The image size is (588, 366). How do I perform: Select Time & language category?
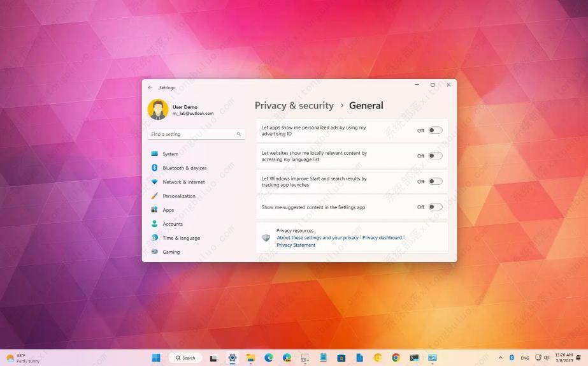(x=181, y=238)
